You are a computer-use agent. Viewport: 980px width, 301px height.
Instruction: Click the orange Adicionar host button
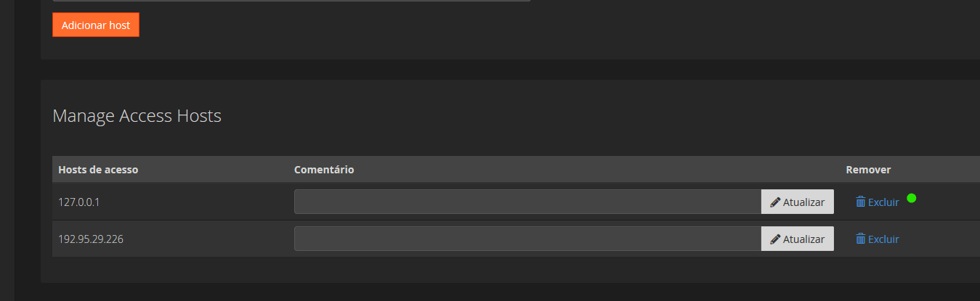[95, 25]
